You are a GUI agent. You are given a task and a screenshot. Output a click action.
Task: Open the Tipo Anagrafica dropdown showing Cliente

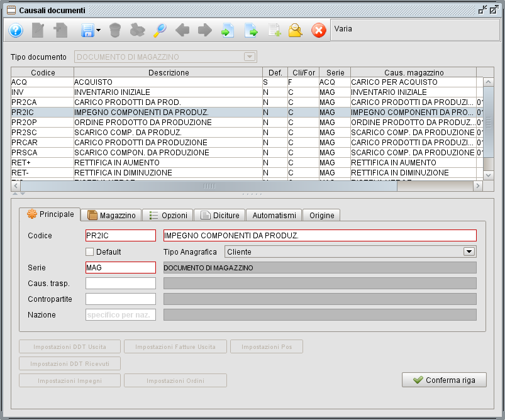point(469,251)
